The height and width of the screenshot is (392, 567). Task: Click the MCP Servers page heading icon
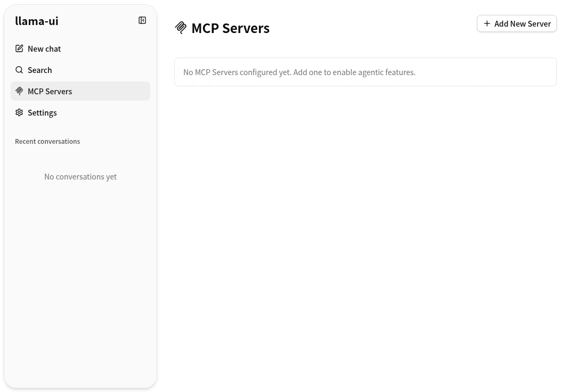(181, 28)
